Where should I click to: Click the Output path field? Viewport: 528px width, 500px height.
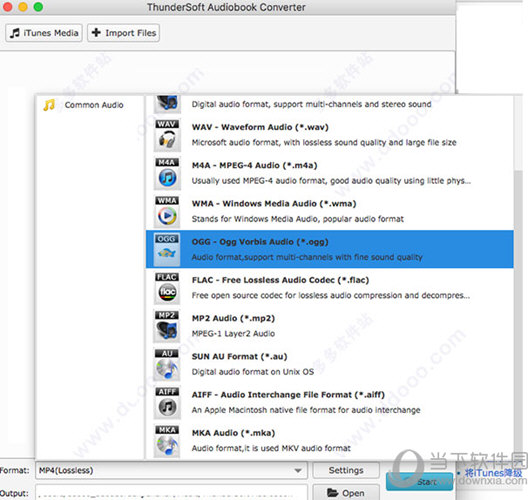171,493
